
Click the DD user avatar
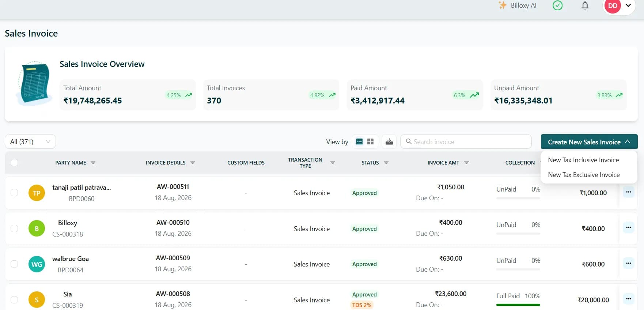pyautogui.click(x=613, y=6)
